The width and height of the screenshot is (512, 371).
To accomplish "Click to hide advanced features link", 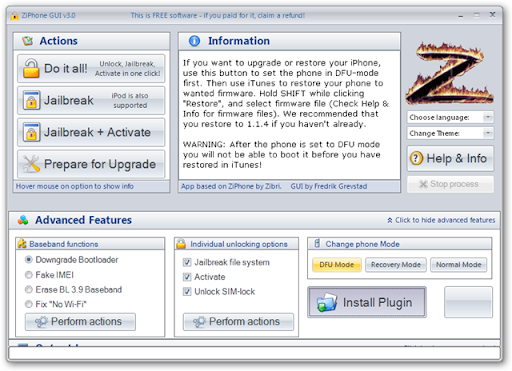I will click(x=445, y=220).
